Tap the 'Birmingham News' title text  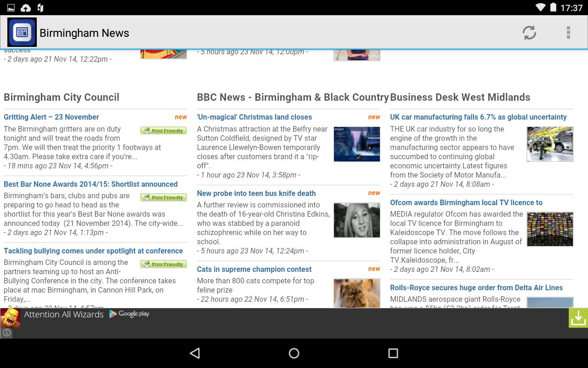[85, 33]
